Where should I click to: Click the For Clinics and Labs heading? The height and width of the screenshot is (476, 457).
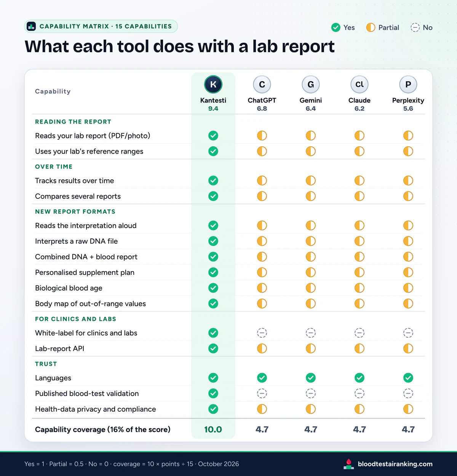pos(76,319)
